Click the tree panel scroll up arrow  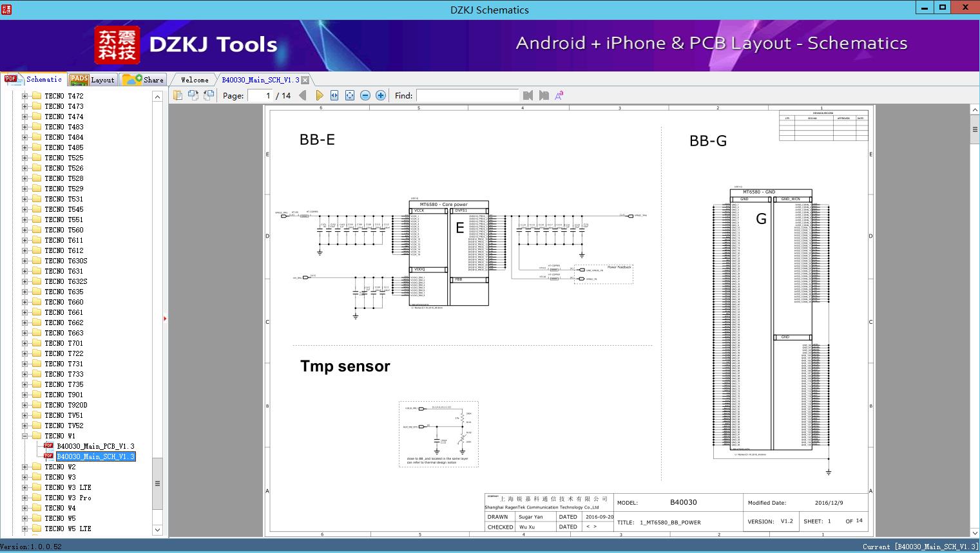click(157, 97)
